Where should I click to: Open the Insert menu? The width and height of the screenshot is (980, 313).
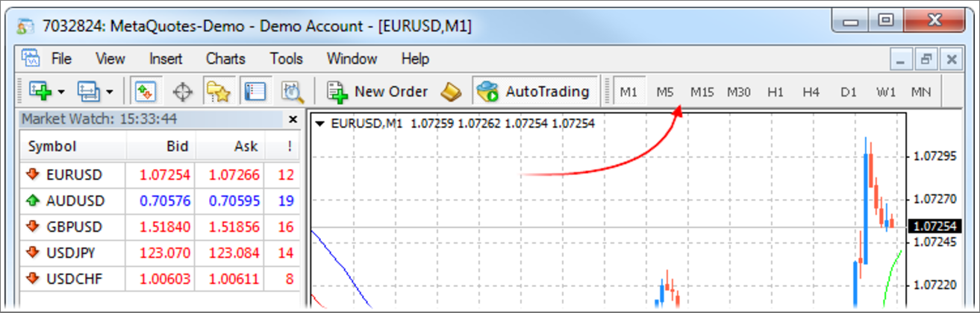(166, 58)
